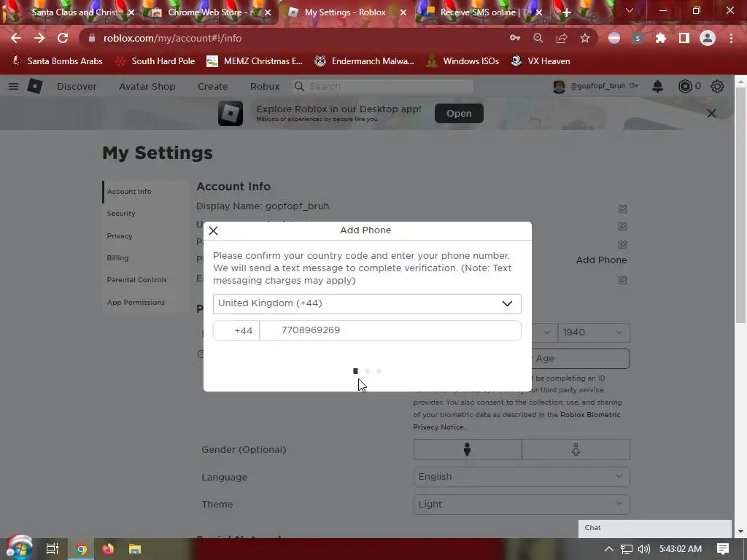Click the saved passwords key icon
This screenshot has height=560, width=747.
coord(515,38)
